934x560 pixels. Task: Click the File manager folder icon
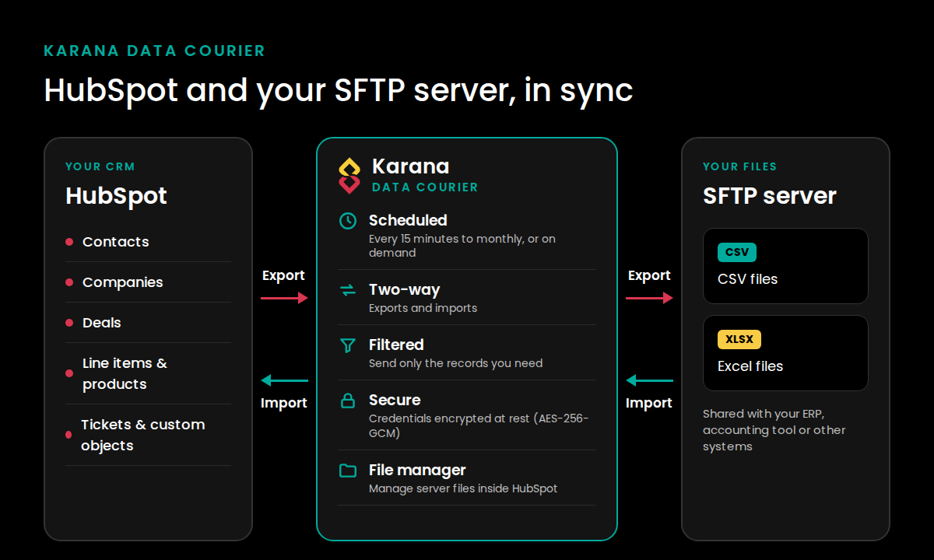point(348,471)
